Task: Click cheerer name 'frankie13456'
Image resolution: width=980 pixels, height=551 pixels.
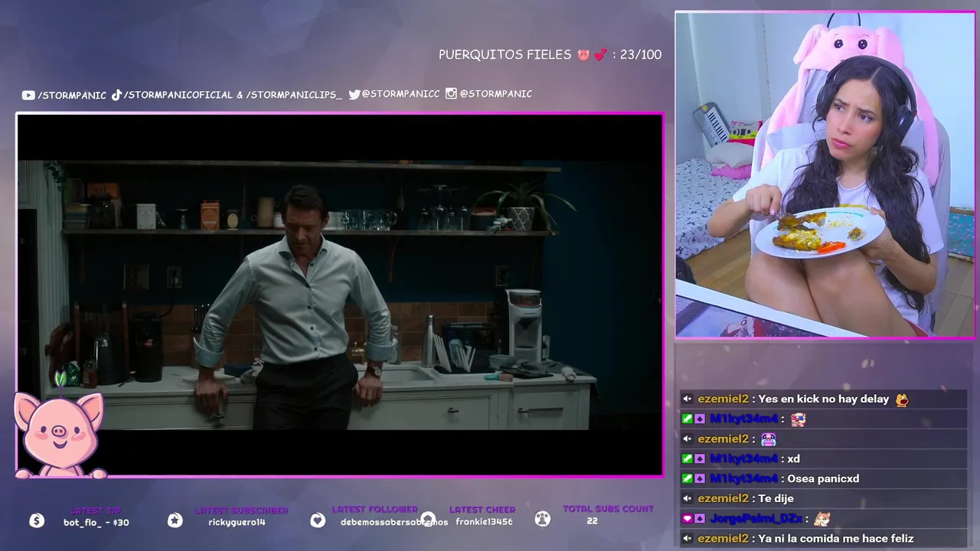Action: [x=484, y=522]
